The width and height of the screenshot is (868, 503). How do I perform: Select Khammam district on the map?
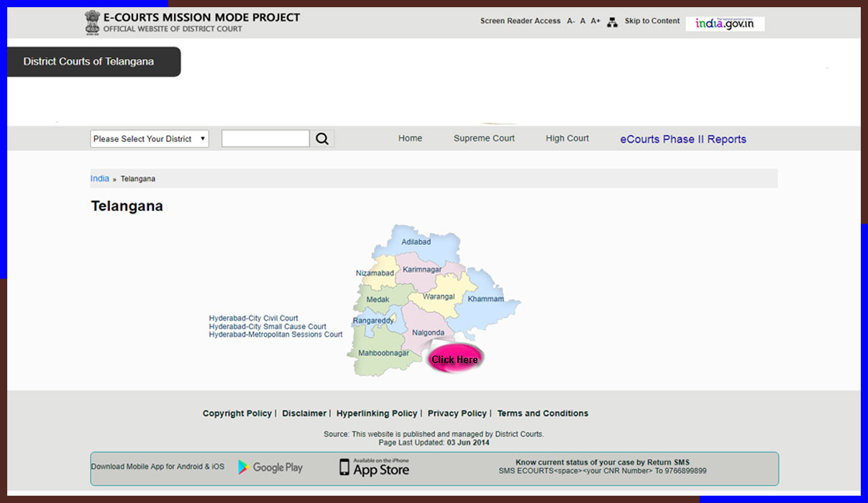(485, 299)
